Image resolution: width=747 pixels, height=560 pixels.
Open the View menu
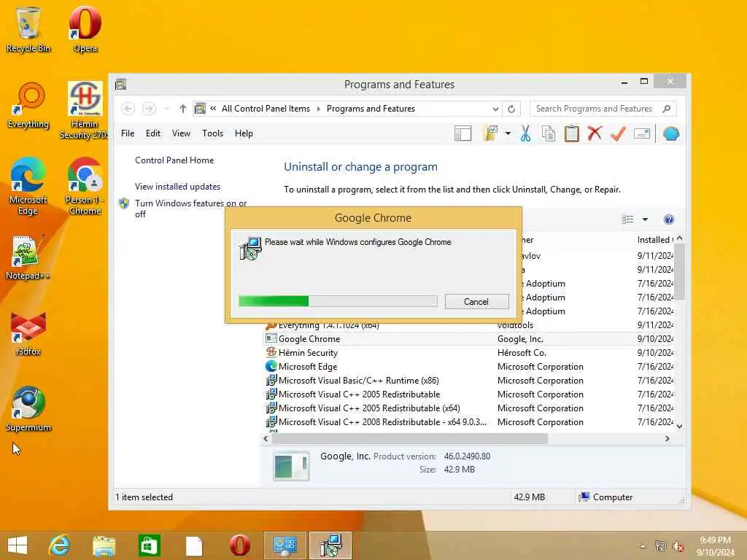(x=181, y=133)
